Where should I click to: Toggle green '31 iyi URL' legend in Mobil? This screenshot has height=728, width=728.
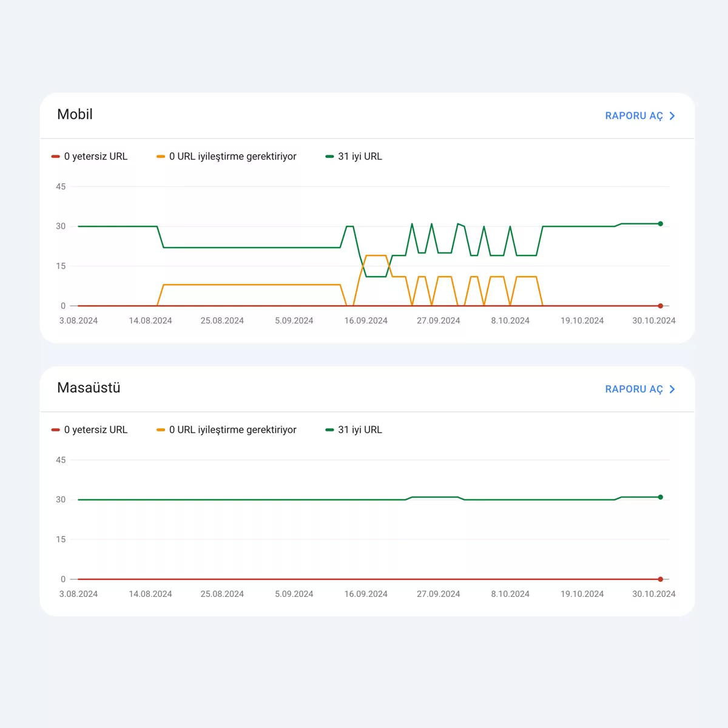[354, 157]
